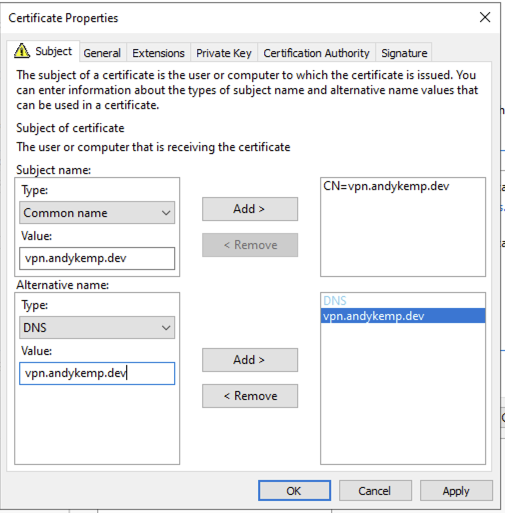Viewport: 505px width, 513px height.
Task: Select CN=vpn.andykemp.dev in subject list
Action: coord(386,186)
